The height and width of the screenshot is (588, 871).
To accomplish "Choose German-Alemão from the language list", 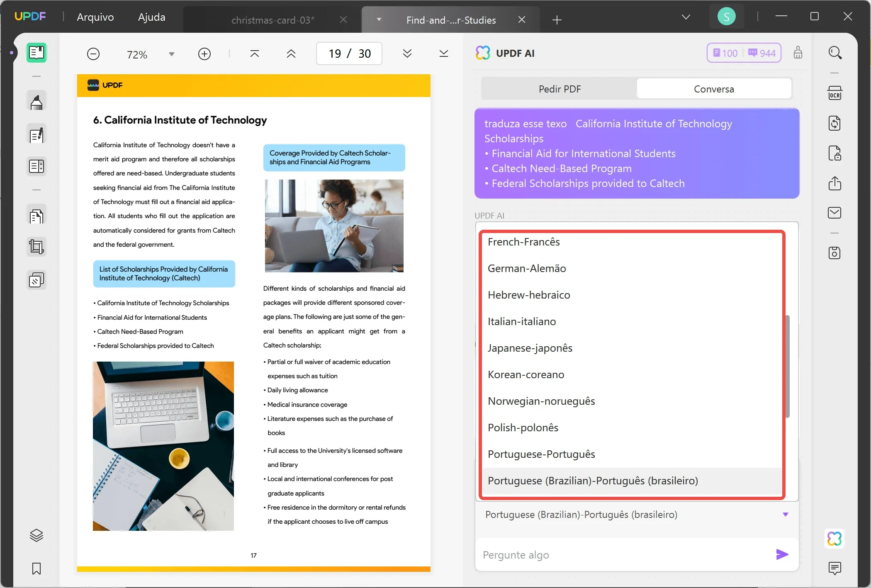I will [x=632, y=268].
